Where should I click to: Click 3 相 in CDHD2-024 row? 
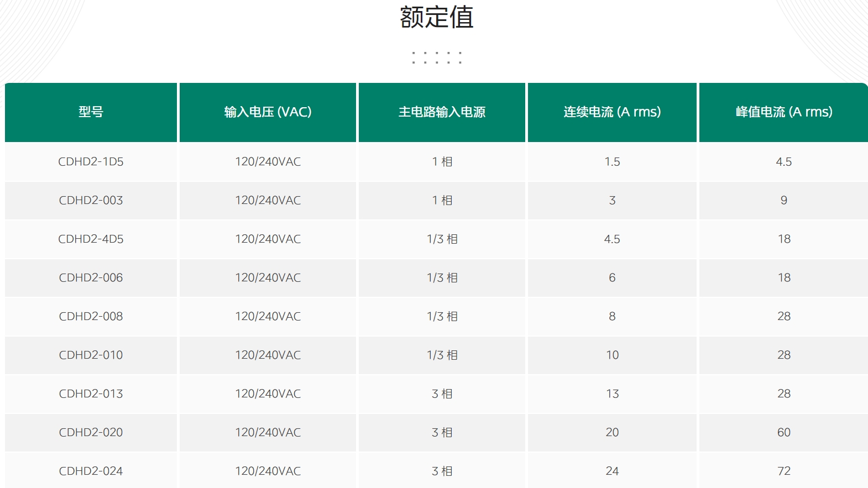pyautogui.click(x=442, y=471)
